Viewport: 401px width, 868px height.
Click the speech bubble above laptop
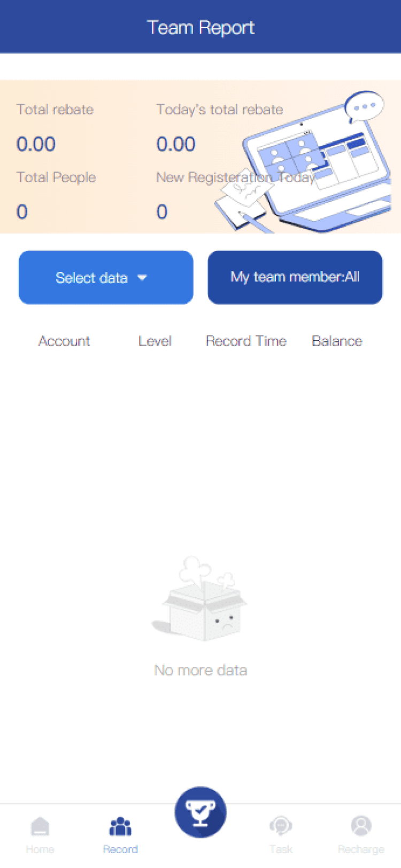[x=364, y=107]
